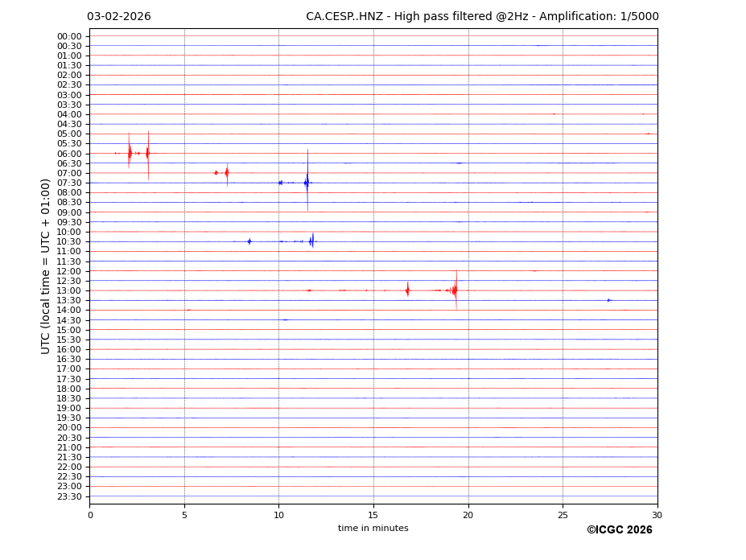Click the 03-02-2026 date label
The width and height of the screenshot is (746, 560).
click(118, 17)
